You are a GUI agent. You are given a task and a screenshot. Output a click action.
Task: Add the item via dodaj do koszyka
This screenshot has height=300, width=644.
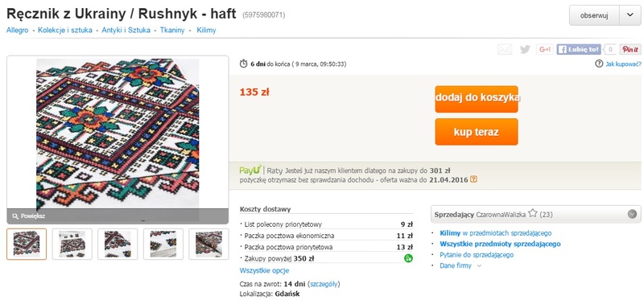coord(477,99)
